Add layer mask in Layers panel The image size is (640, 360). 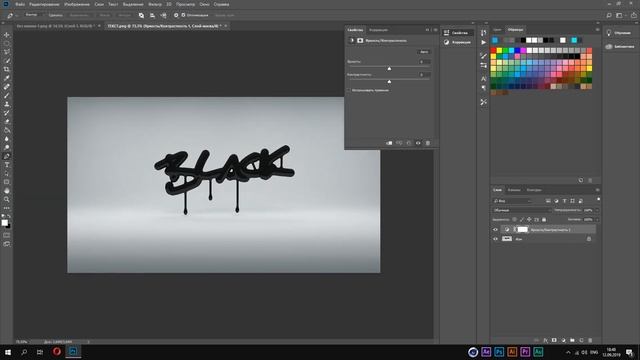coord(554,340)
